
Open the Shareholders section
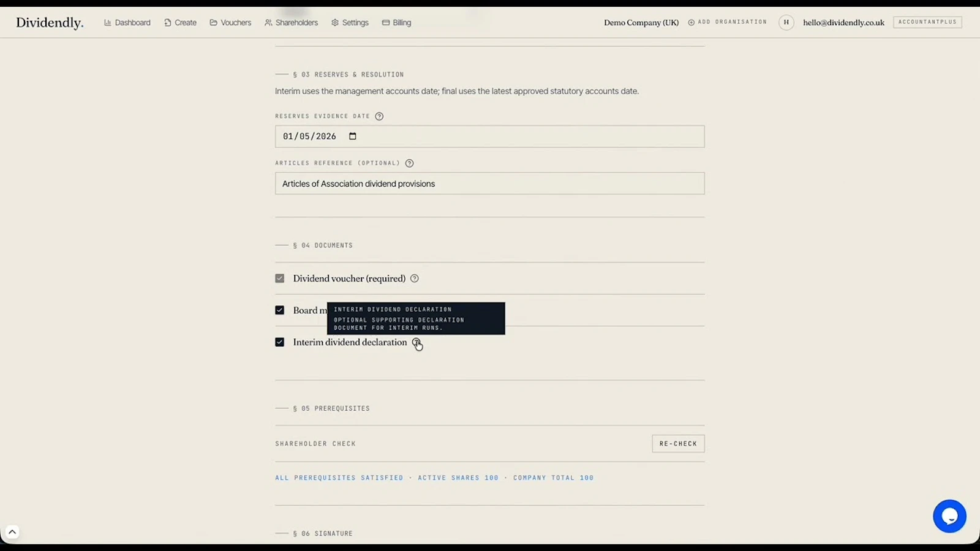[292, 23]
